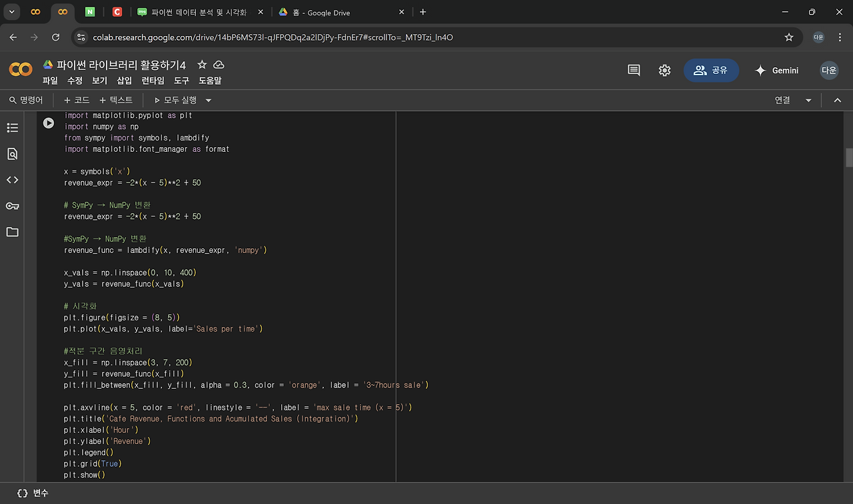Open the tab search dropdown
853x504 pixels.
(12, 12)
